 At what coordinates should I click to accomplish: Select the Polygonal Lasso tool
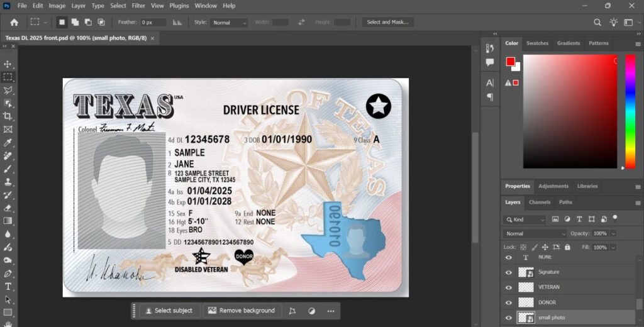click(8, 91)
